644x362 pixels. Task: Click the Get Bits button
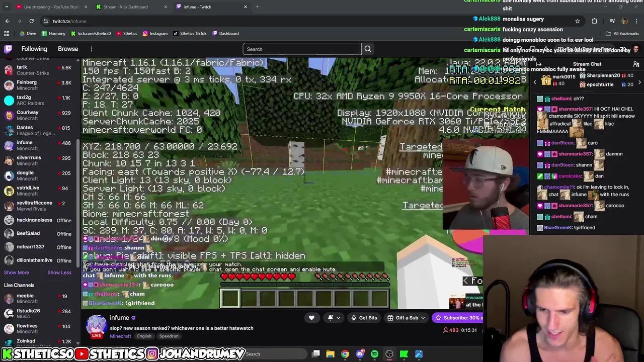click(364, 318)
